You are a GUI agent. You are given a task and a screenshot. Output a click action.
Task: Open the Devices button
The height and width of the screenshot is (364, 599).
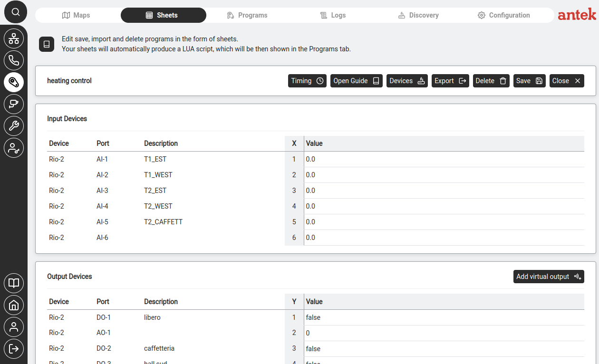(407, 81)
